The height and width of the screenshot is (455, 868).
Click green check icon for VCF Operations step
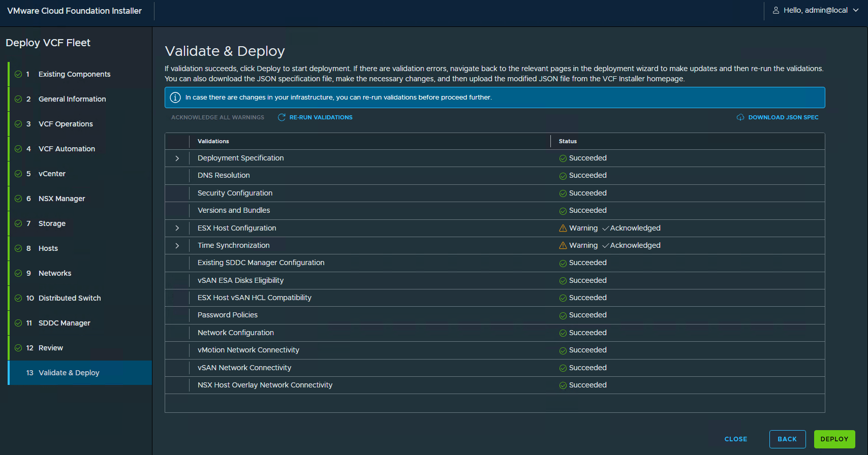pyautogui.click(x=18, y=124)
